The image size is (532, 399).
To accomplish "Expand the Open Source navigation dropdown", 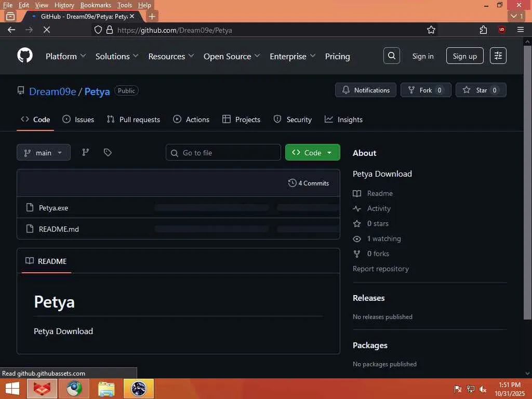I will (232, 56).
